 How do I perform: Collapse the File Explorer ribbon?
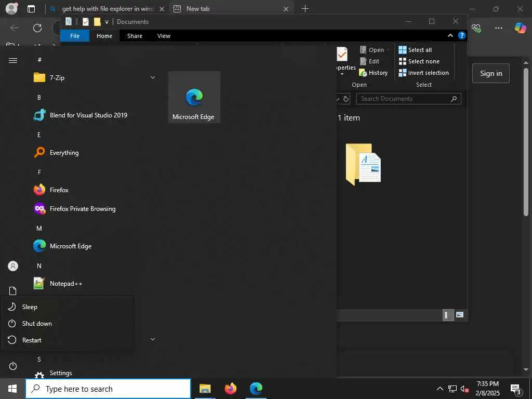point(450,35)
